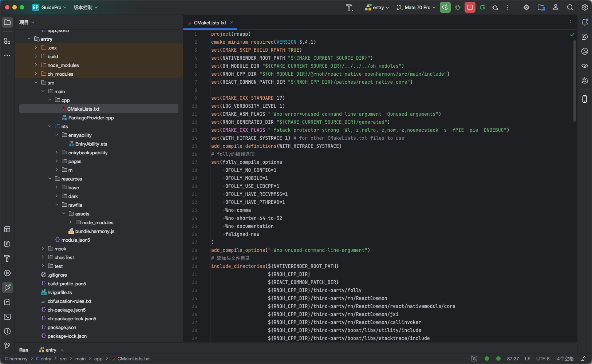Start debugging with the bug icon
592x364 pixels.
tap(458, 7)
